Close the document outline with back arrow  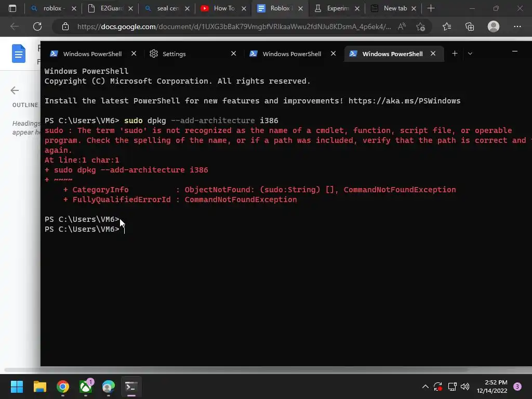coord(15,90)
